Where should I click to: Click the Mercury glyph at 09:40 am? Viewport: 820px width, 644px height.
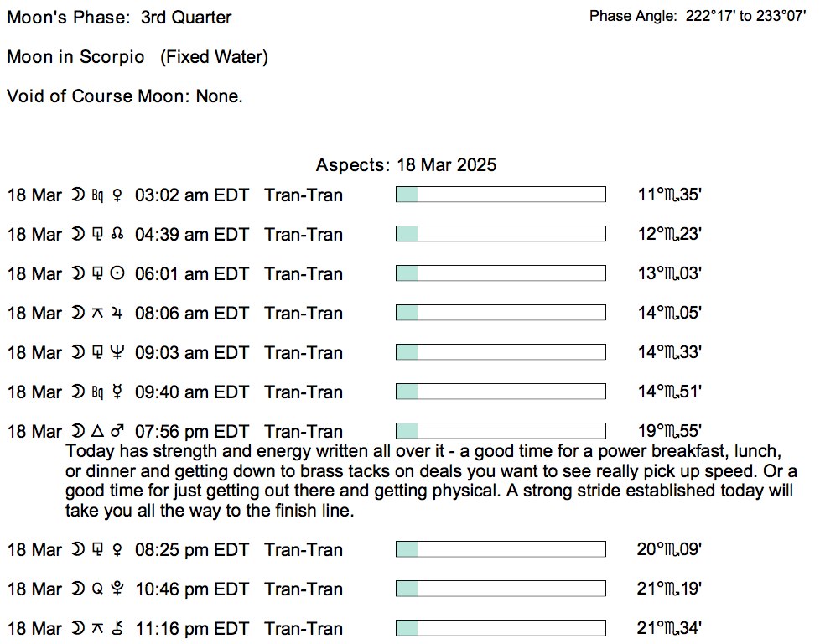point(117,392)
